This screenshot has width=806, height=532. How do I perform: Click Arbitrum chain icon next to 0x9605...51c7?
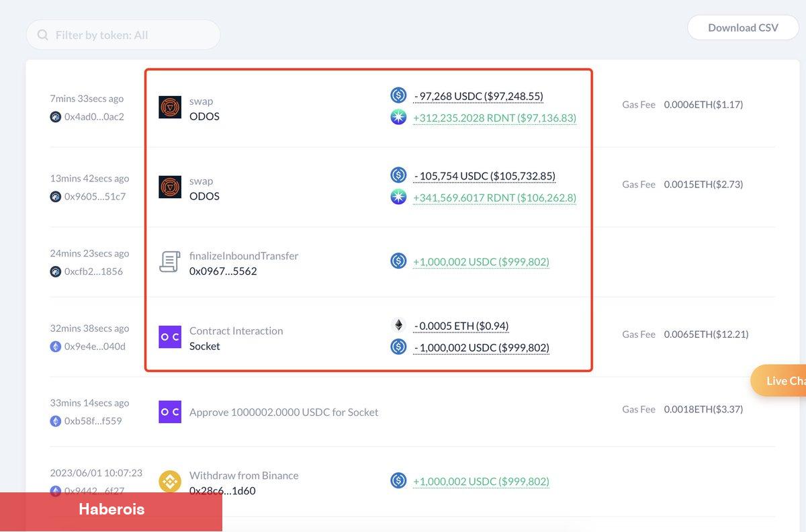point(56,197)
